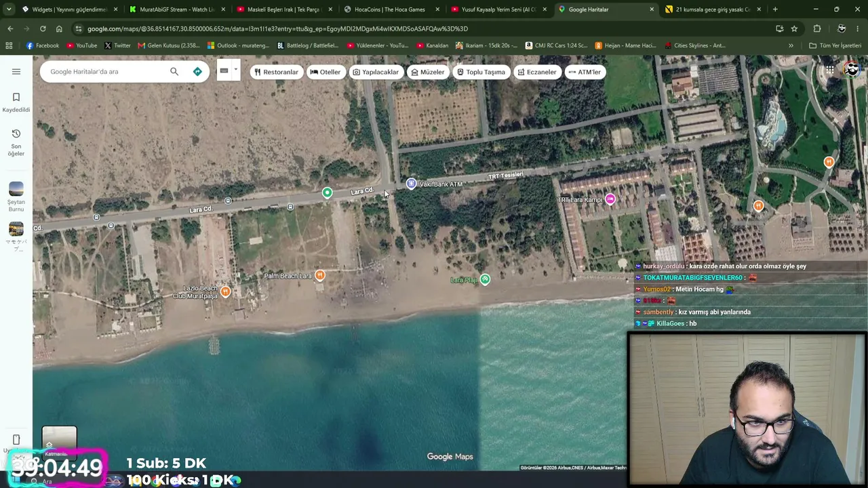Go to the browser home page

(x=59, y=28)
